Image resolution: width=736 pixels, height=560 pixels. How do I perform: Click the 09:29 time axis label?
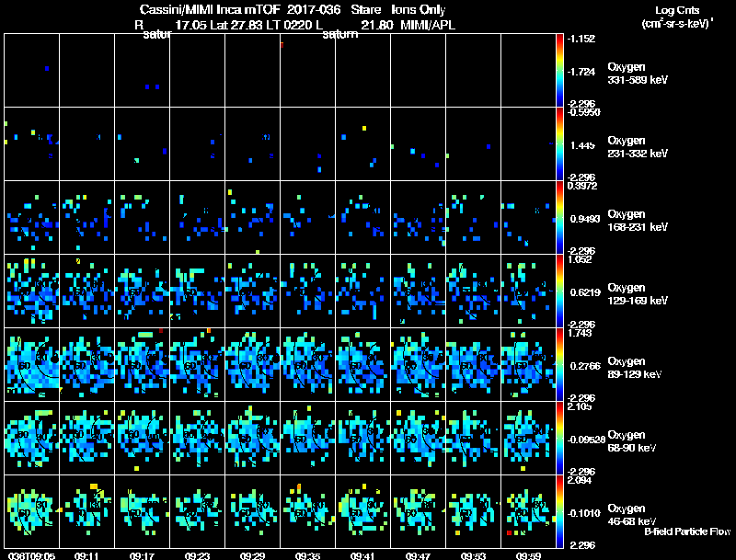coord(252,555)
